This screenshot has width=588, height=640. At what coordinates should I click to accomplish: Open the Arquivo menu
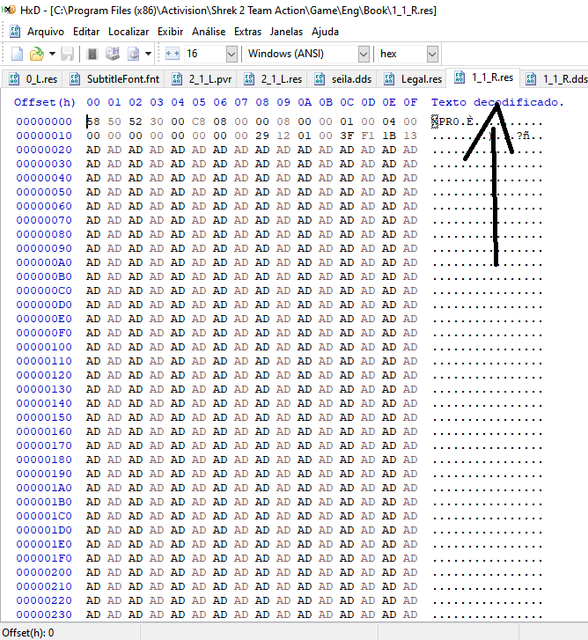[46, 31]
